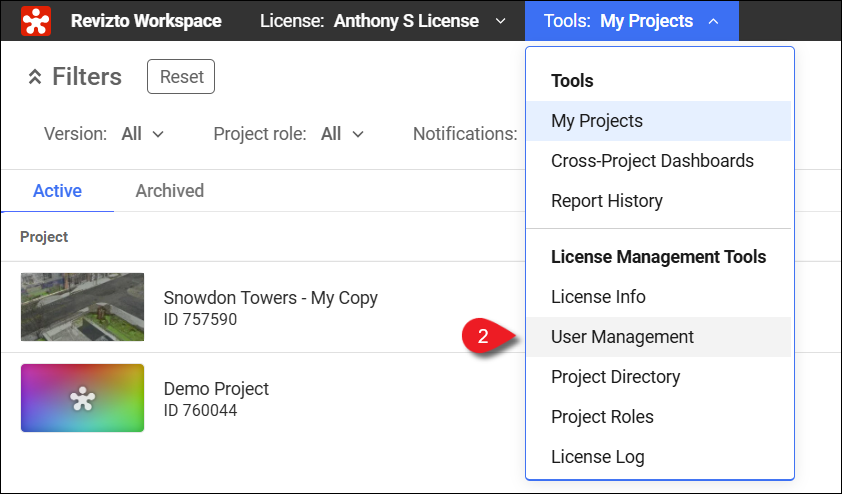Open Cross-Project Dashboards
The image size is (842, 494).
652,161
